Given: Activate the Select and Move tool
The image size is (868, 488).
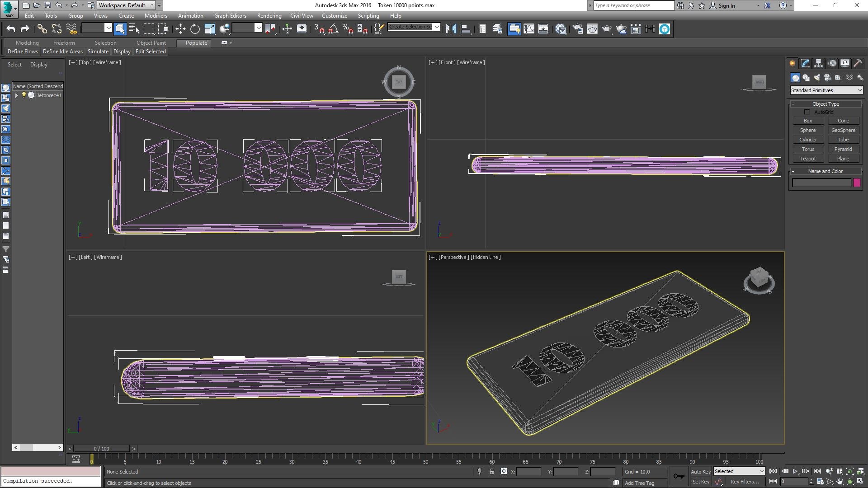Looking at the screenshot, I should coord(180,29).
